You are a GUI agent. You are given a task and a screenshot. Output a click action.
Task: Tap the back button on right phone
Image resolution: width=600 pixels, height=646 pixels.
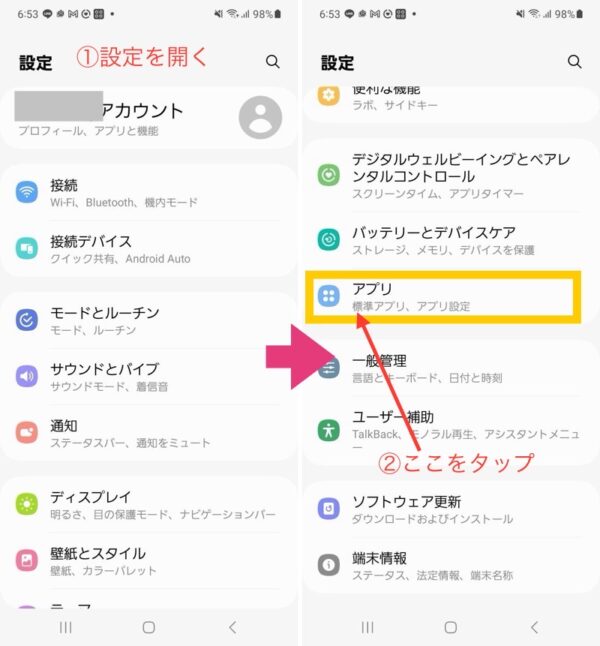[534, 627]
